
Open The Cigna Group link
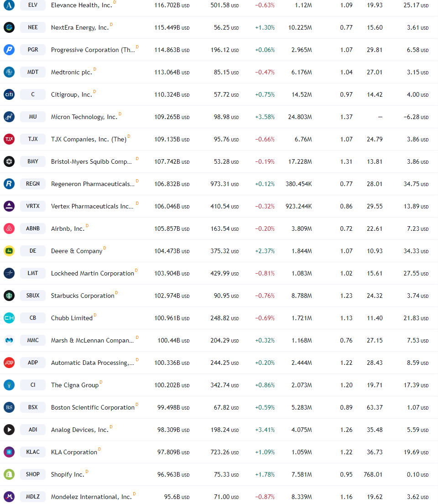[75, 385]
